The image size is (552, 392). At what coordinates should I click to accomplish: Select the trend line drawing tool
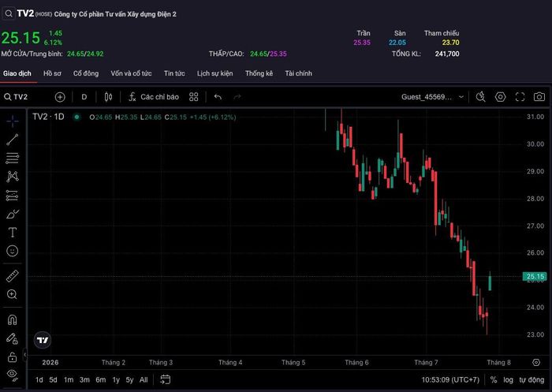(x=13, y=140)
